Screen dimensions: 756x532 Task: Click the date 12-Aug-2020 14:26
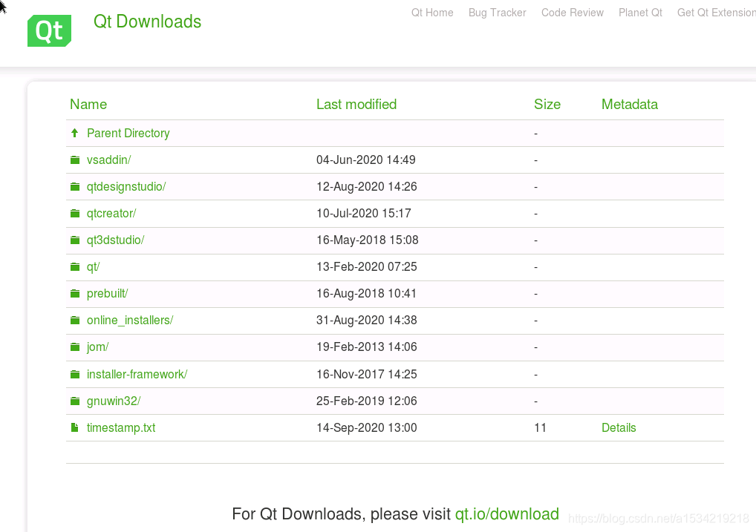[x=366, y=187]
